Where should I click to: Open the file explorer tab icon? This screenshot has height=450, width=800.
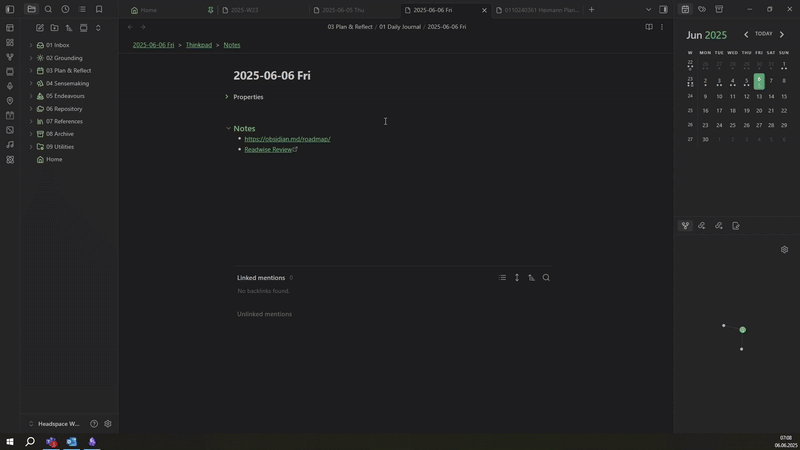point(31,9)
